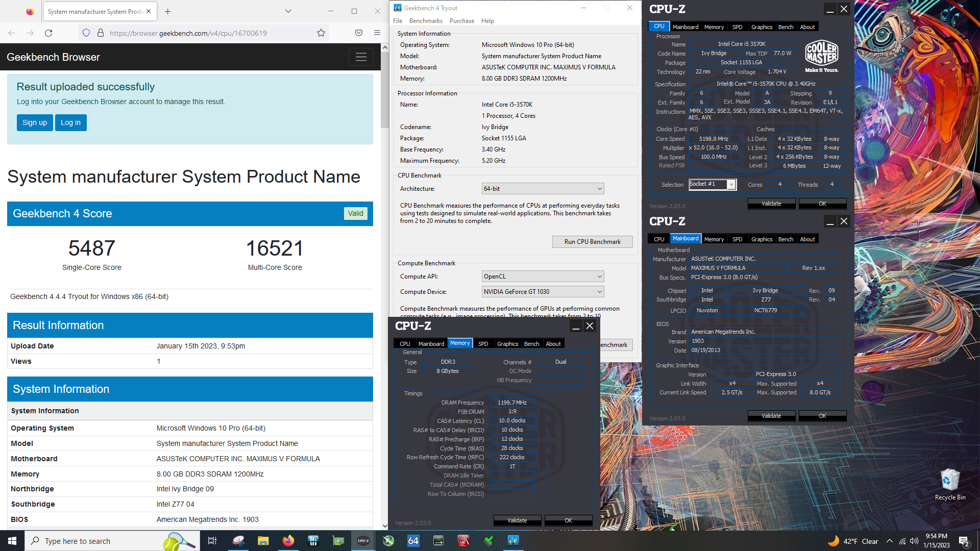Open the Compute Device GeForce GT 1030 dropdown
This screenshot has width=980, height=551.
pos(543,292)
